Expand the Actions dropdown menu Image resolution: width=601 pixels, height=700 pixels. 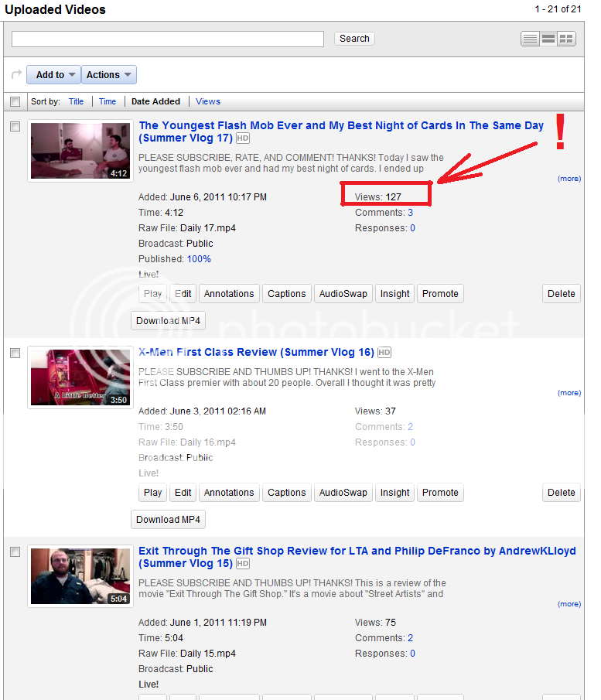(x=108, y=75)
